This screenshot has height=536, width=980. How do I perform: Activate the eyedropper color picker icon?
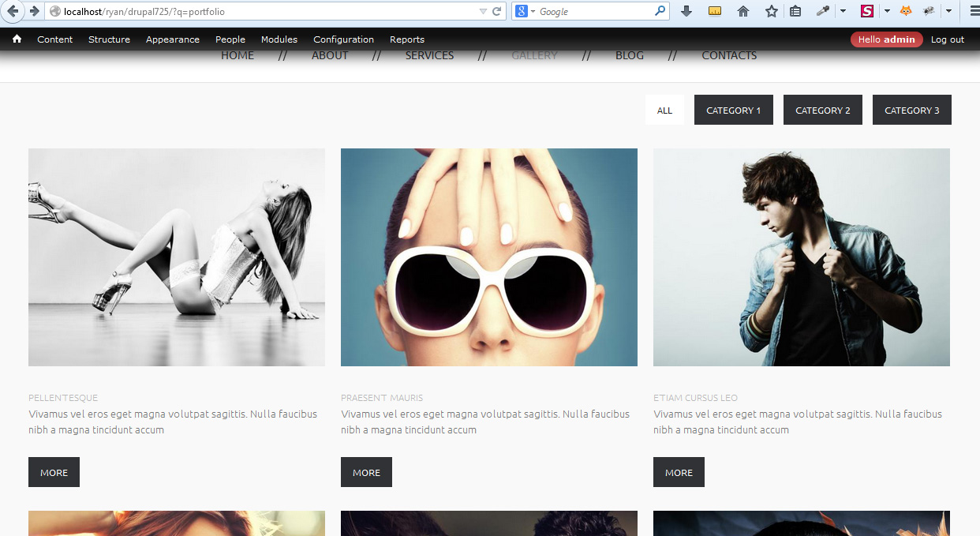823,11
